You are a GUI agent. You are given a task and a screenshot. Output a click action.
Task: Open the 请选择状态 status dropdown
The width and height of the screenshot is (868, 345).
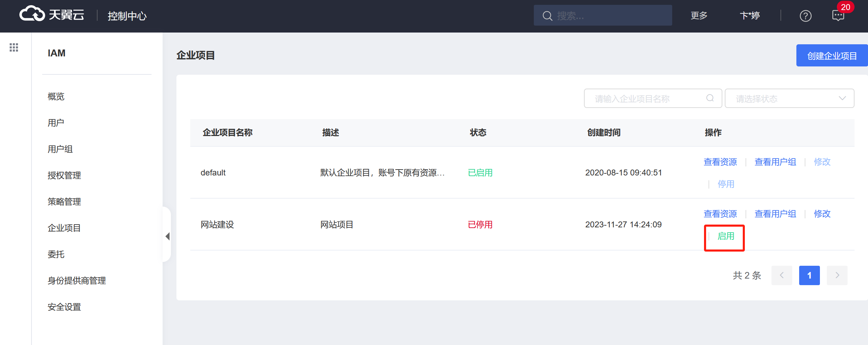[x=789, y=99]
